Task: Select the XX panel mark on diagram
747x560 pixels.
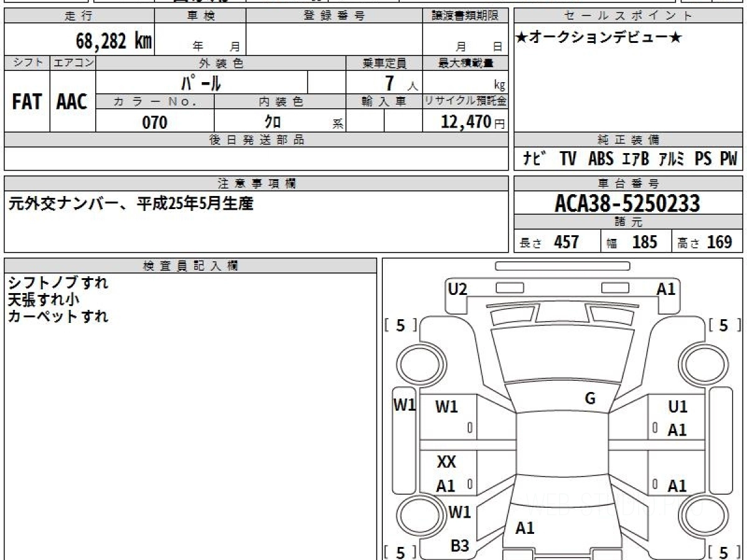Action: (446, 462)
